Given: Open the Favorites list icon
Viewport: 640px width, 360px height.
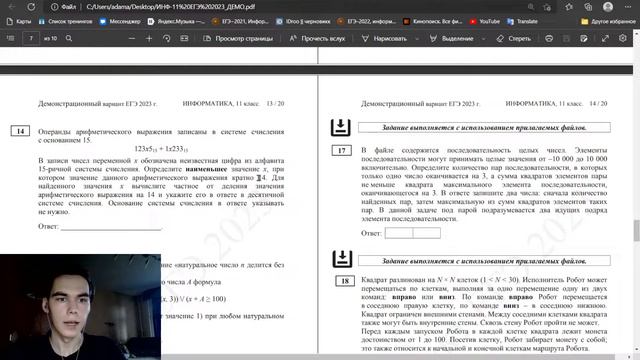Looking at the screenshot, I should point(569,7).
